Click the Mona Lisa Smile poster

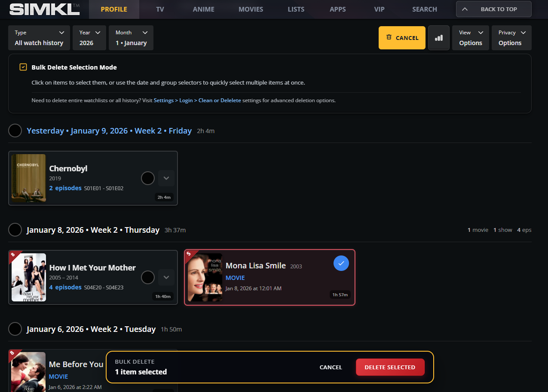[x=205, y=277]
